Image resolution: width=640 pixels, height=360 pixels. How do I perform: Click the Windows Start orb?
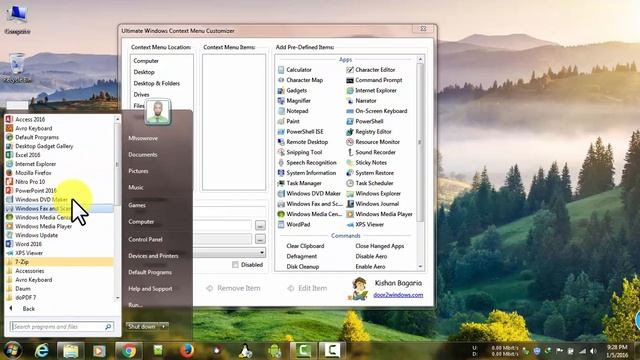click(x=12, y=350)
